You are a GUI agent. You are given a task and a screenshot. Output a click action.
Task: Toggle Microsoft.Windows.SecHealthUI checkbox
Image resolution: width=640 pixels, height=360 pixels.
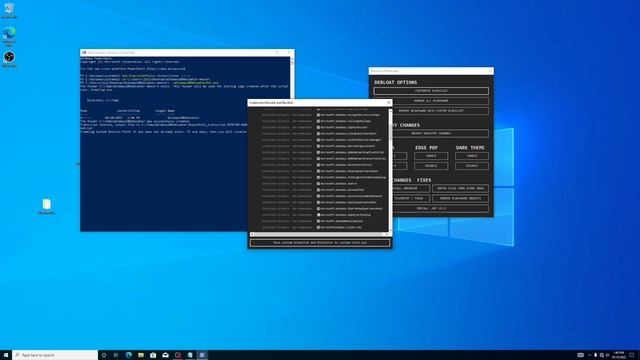click(x=318, y=190)
